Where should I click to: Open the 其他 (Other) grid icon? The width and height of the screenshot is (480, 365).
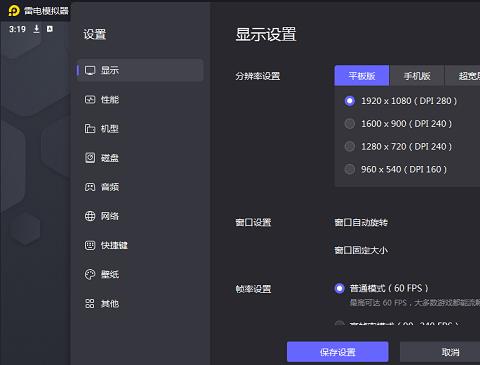pos(90,304)
